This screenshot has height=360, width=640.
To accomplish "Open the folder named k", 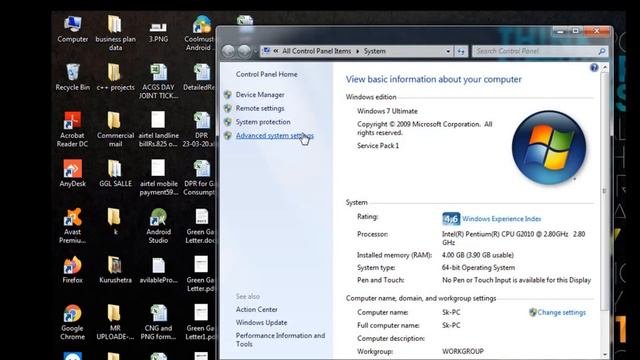I will pyautogui.click(x=116, y=222).
